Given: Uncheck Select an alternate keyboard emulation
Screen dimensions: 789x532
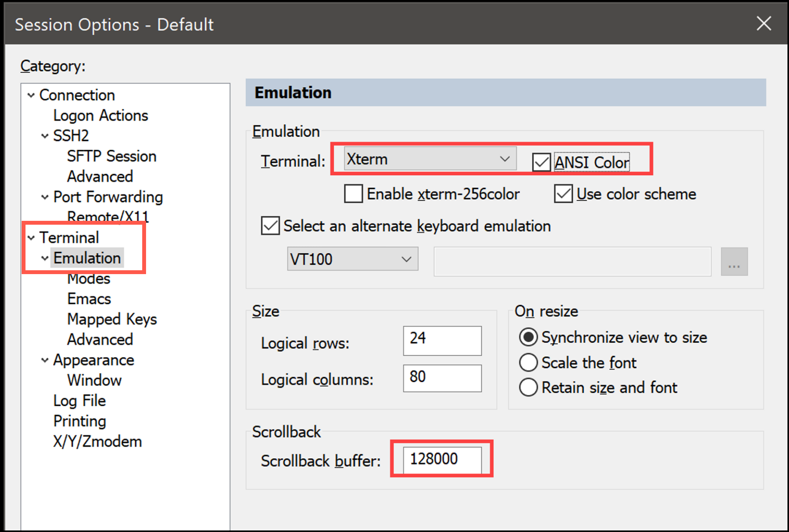Looking at the screenshot, I should pyautogui.click(x=270, y=226).
